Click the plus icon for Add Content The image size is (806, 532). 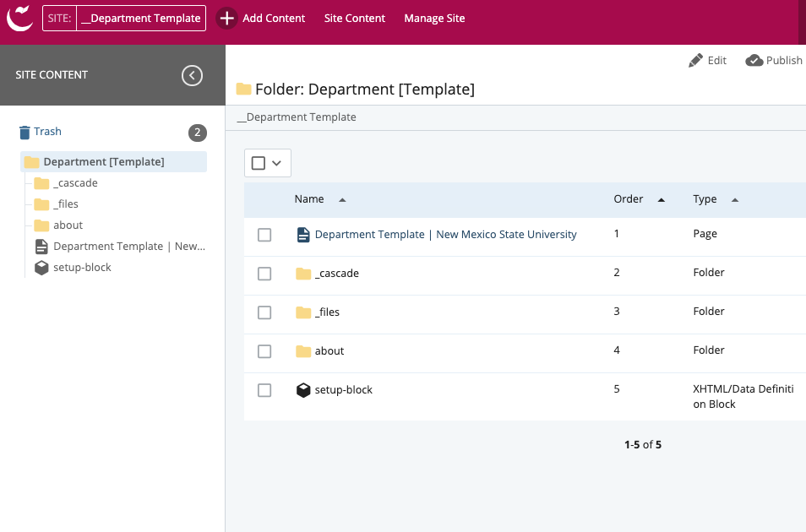(x=226, y=18)
